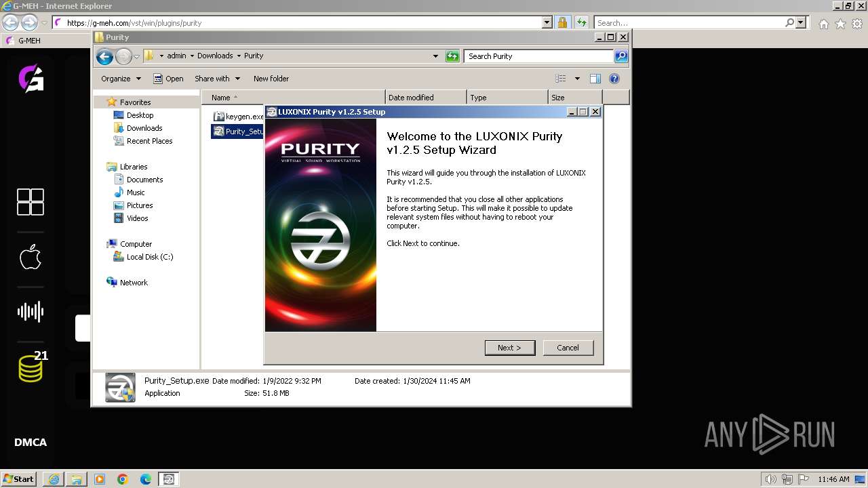Open Videos library

pyautogui.click(x=137, y=218)
